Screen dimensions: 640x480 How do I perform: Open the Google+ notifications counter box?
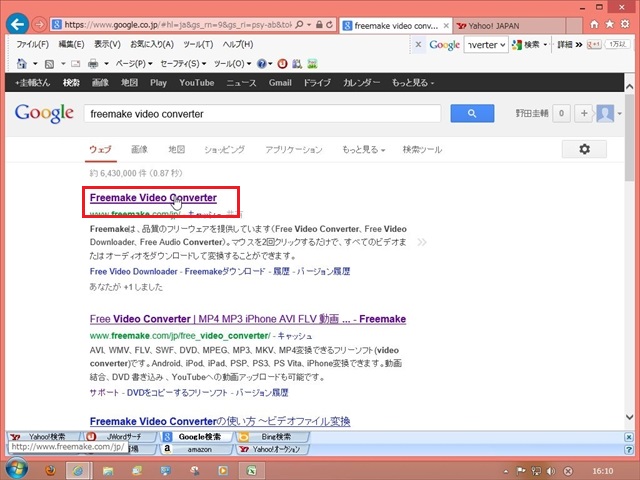562,114
